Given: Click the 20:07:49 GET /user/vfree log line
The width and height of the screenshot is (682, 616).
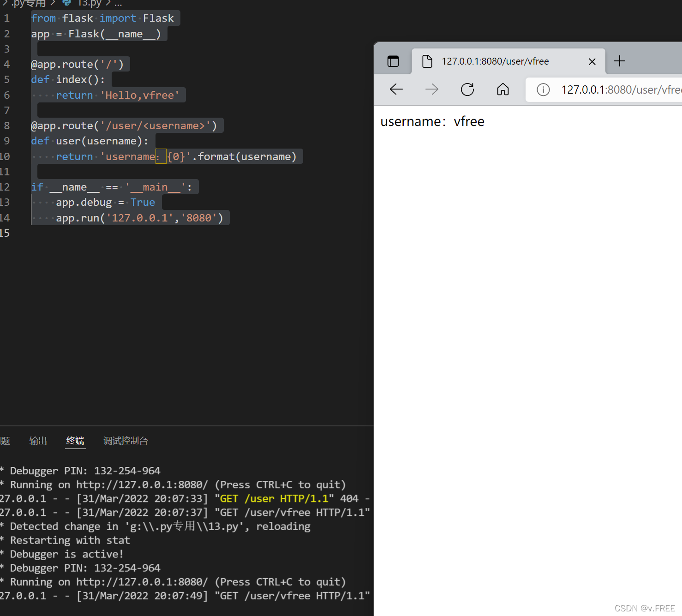Looking at the screenshot, I should coord(185,596).
